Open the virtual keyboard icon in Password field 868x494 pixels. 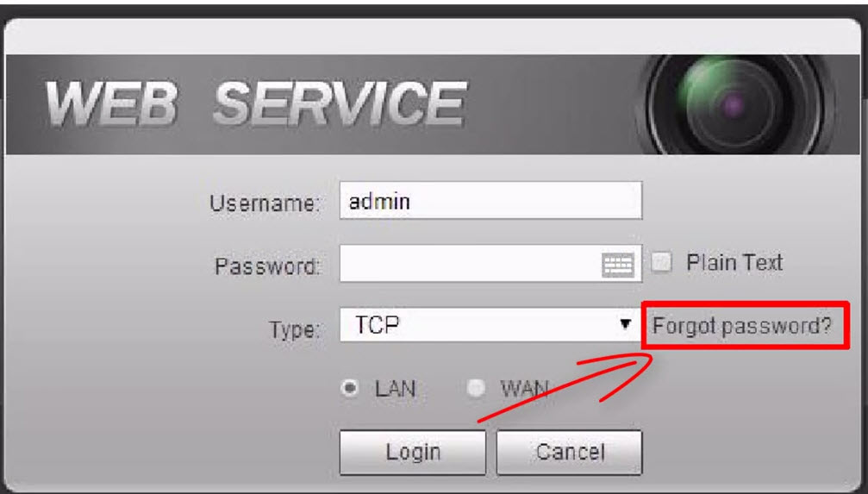tap(618, 266)
